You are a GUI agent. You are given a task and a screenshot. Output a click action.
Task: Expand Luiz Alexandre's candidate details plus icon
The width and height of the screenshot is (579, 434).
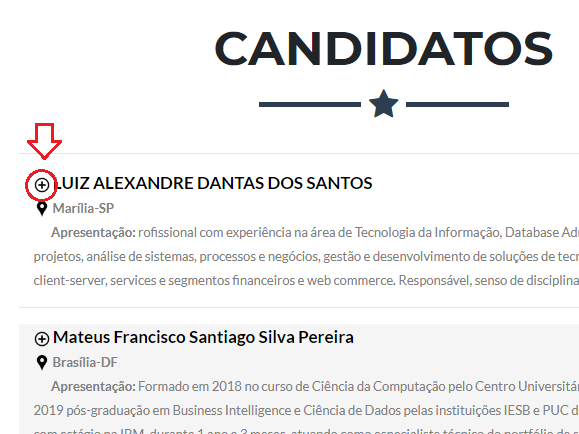42,185
